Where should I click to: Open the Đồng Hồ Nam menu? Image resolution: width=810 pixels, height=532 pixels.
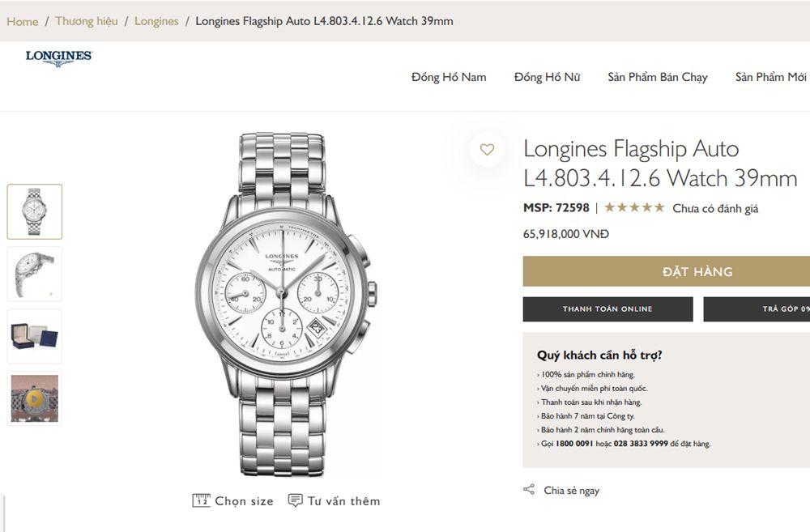click(449, 77)
